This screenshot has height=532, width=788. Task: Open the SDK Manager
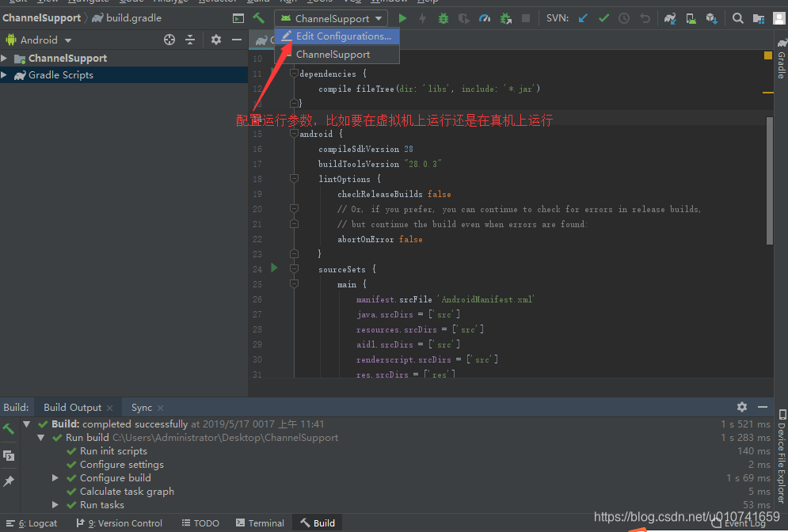coord(712,17)
